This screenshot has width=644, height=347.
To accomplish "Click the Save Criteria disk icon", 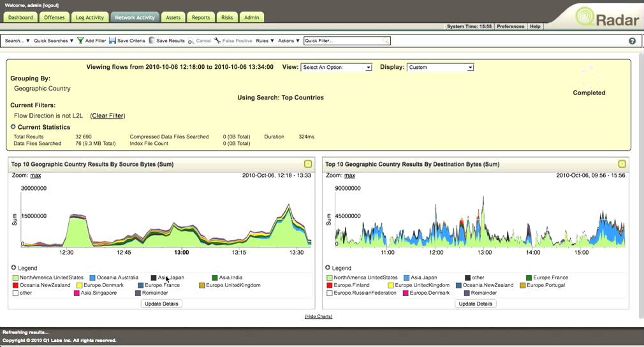I will point(112,40).
